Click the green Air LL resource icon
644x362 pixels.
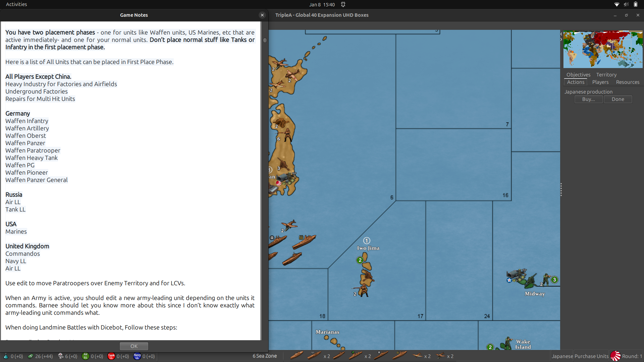86,356
